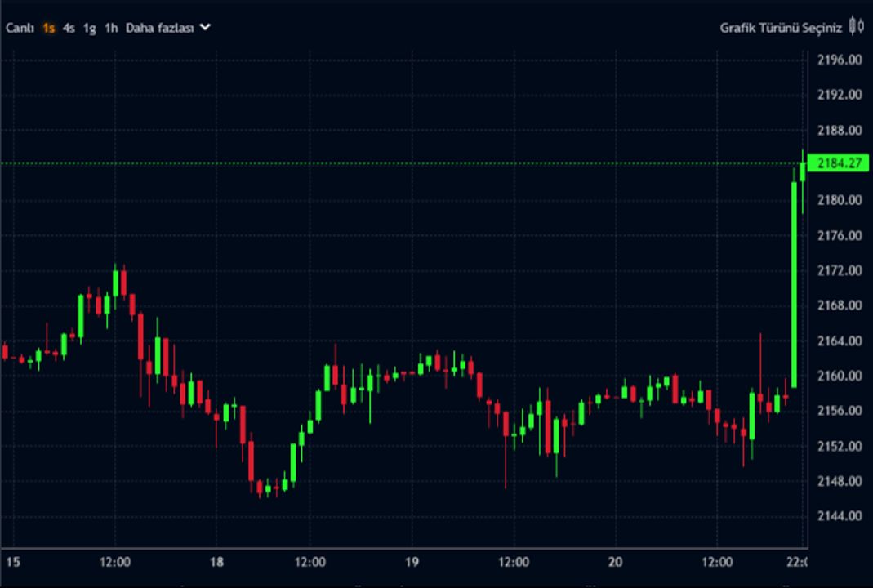Switch to the 4s timeframe
This screenshot has width=873, height=588.
[x=69, y=28]
